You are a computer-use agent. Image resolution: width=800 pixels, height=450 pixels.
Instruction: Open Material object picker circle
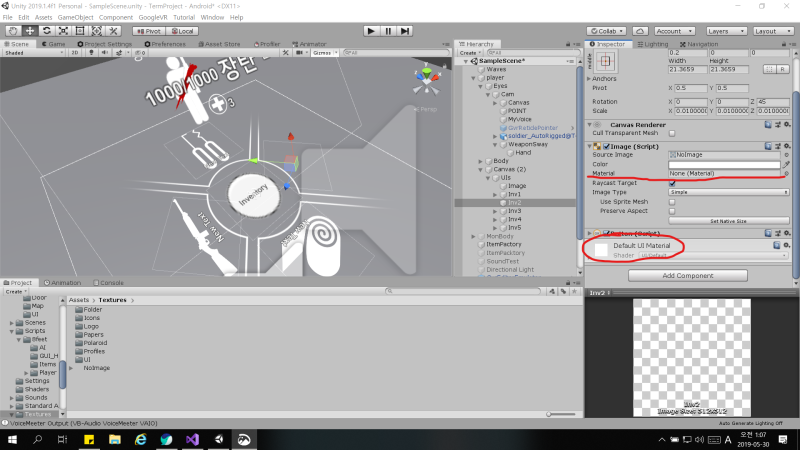click(786, 173)
